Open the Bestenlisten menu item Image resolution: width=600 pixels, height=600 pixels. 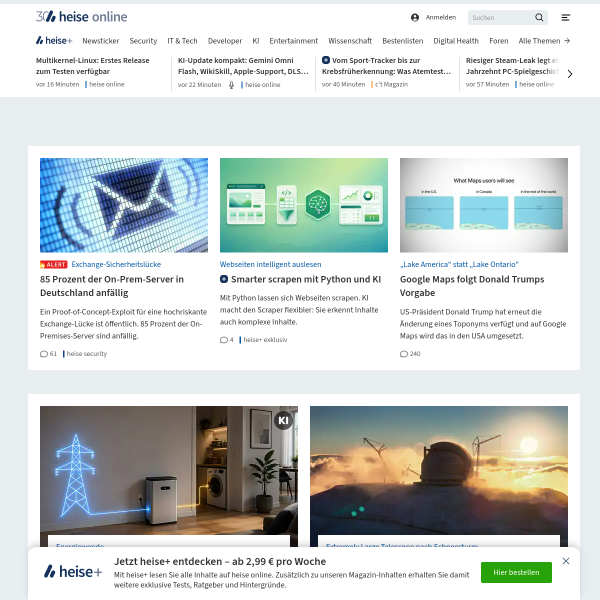(403, 41)
